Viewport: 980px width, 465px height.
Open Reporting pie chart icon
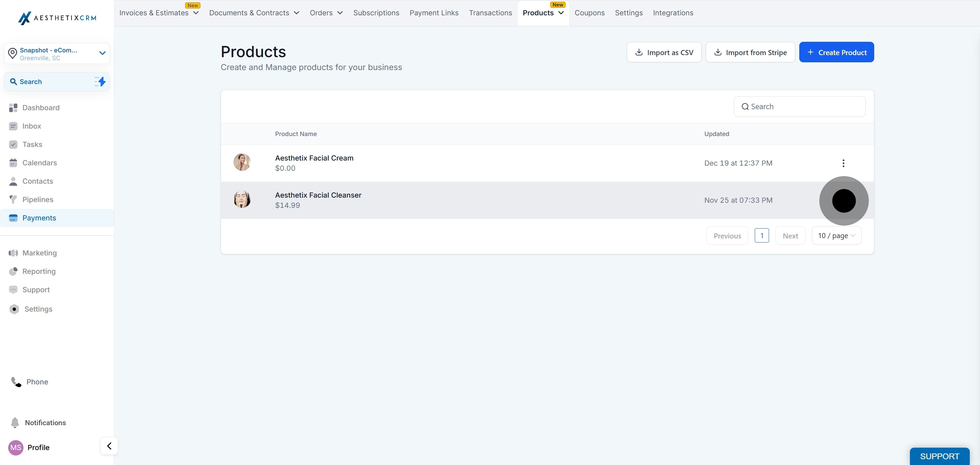point(13,271)
